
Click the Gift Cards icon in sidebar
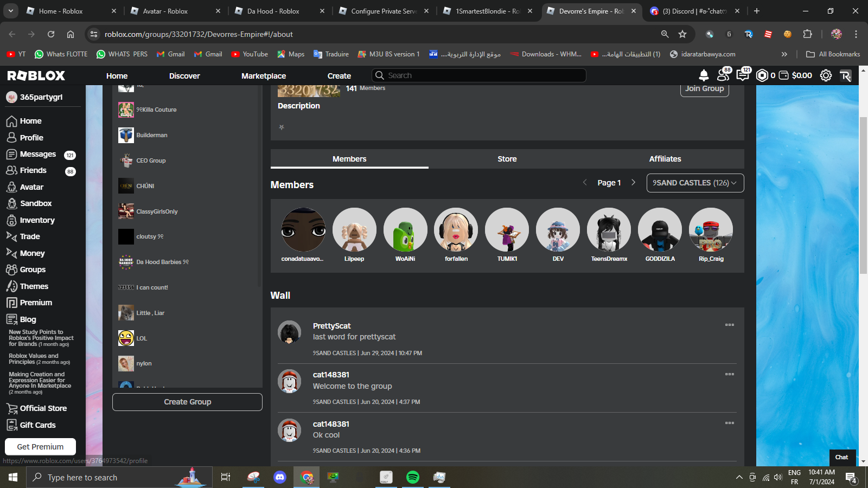point(11,425)
